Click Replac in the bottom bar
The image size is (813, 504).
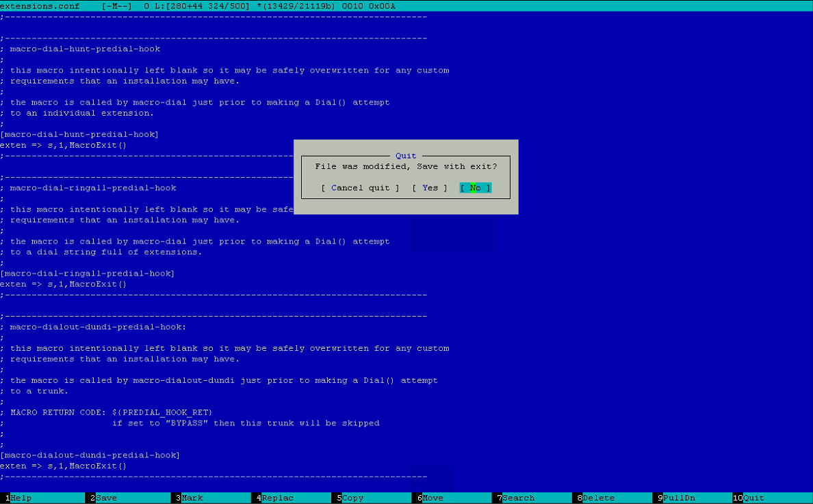click(277, 498)
